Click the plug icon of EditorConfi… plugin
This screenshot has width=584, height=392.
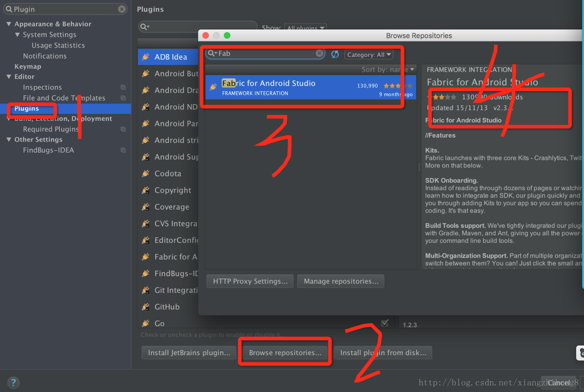tap(146, 240)
